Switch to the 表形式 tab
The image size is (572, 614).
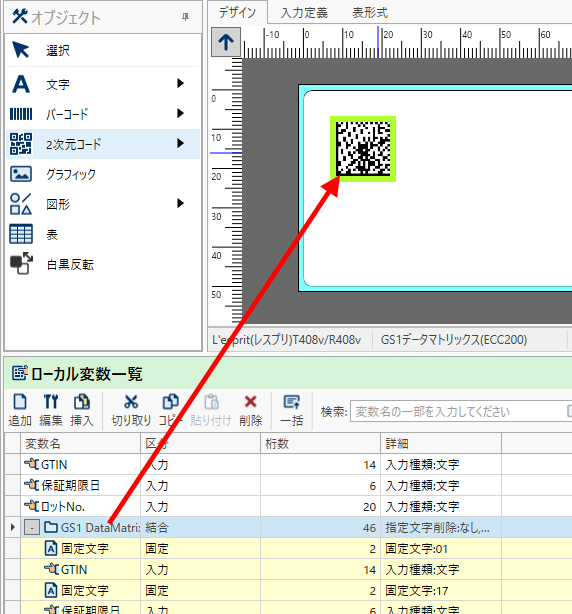pos(370,13)
